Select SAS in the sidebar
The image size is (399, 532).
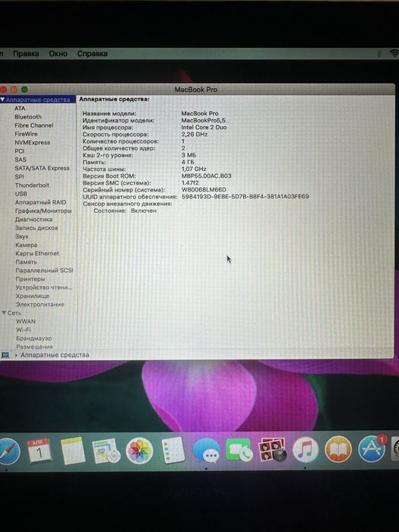(x=21, y=160)
